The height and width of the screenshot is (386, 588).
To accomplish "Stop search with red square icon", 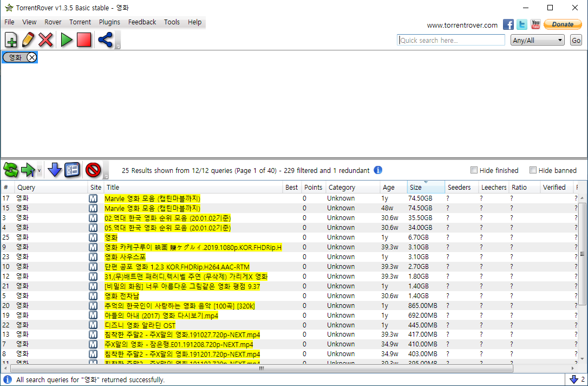I will click(x=84, y=40).
